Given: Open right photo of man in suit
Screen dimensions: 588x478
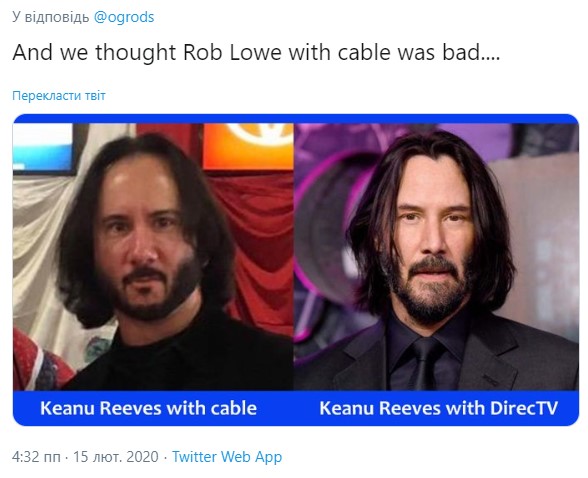Looking at the screenshot, I should pyautogui.click(x=436, y=257).
